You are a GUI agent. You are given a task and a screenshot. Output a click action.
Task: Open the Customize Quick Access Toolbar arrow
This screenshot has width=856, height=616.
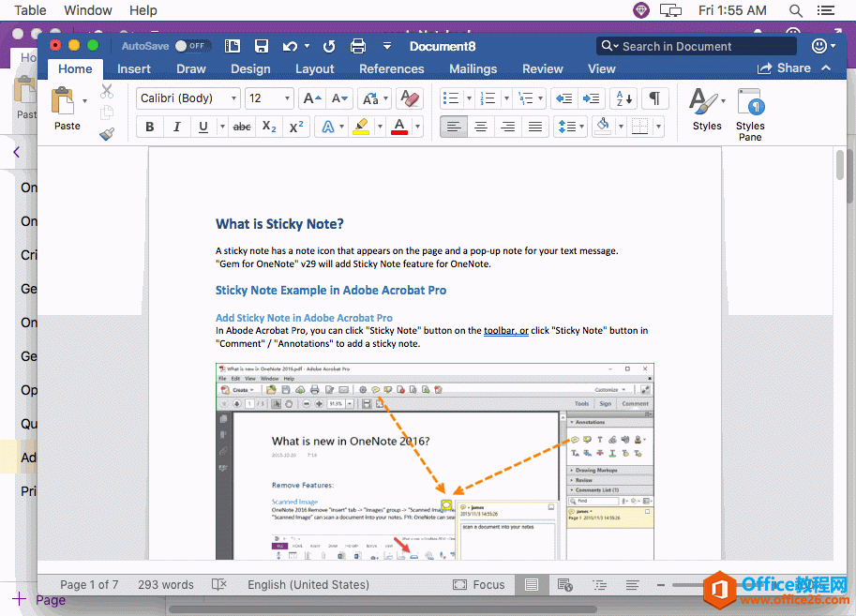(x=387, y=47)
